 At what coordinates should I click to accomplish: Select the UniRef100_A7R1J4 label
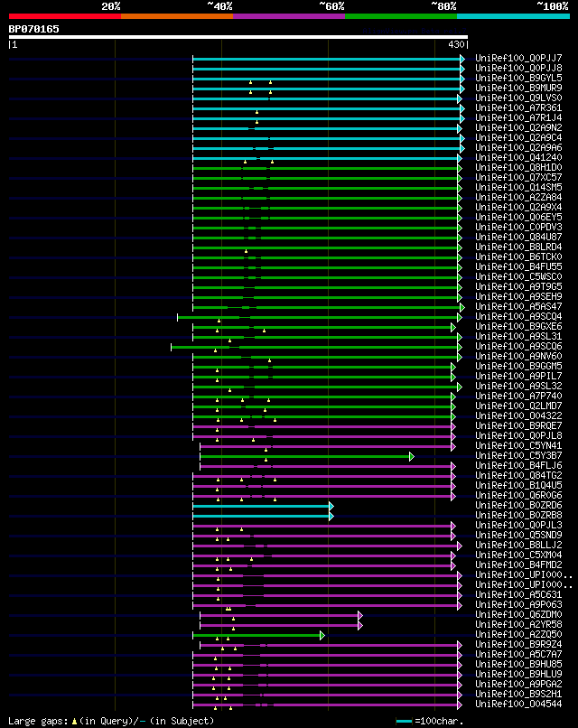point(518,118)
